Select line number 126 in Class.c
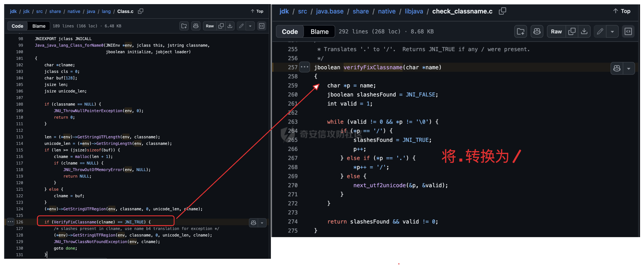This screenshot has width=644, height=268. (20, 222)
